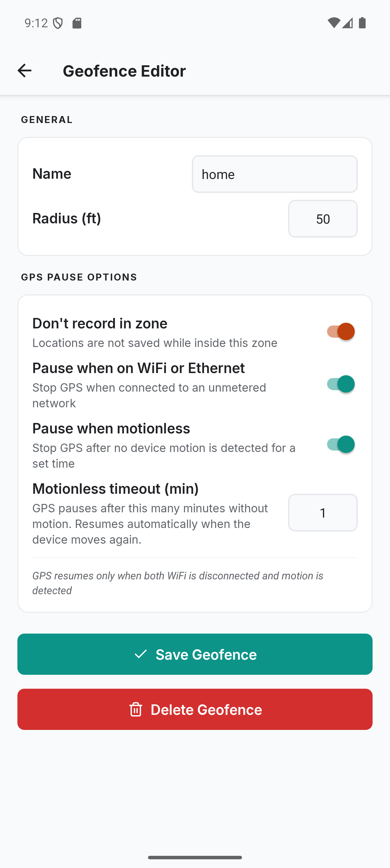Click the cellular signal icon
This screenshot has height=868, width=390.
coord(348,23)
